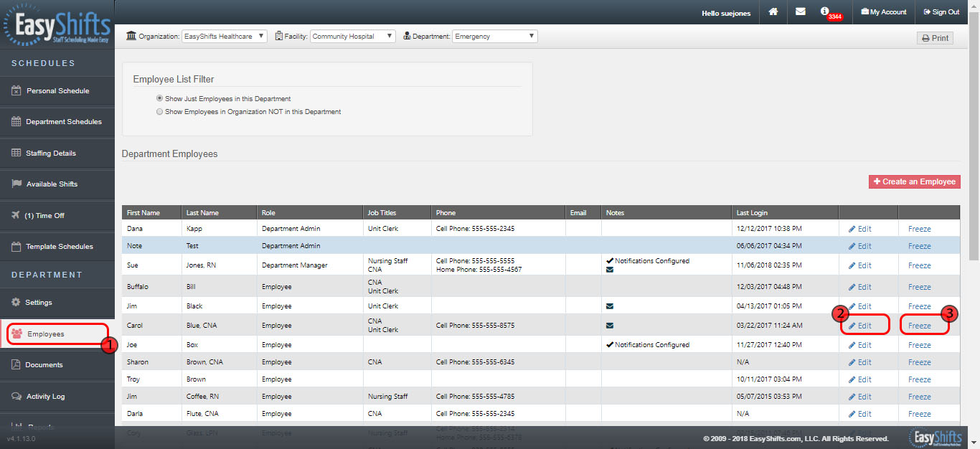Edit Sharon Brown, CNA record

tap(860, 362)
